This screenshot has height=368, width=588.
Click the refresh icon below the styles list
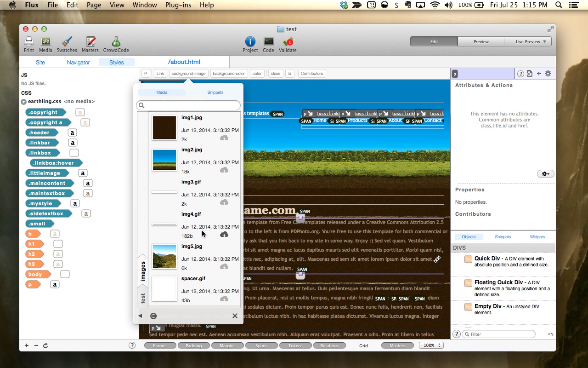pyautogui.click(x=45, y=345)
